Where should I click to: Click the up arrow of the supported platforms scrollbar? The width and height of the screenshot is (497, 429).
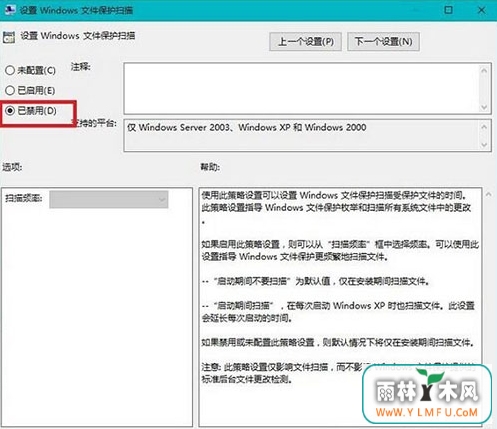(485, 127)
